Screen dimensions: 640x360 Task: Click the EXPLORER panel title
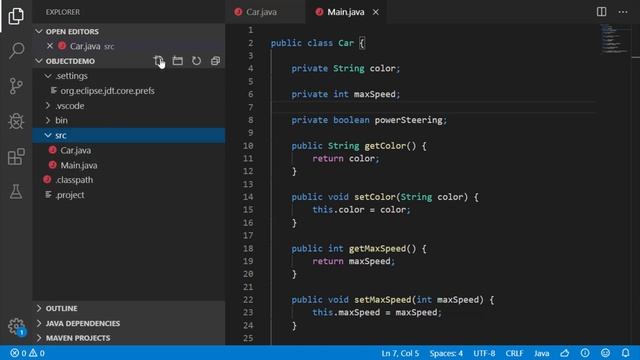coord(63,12)
